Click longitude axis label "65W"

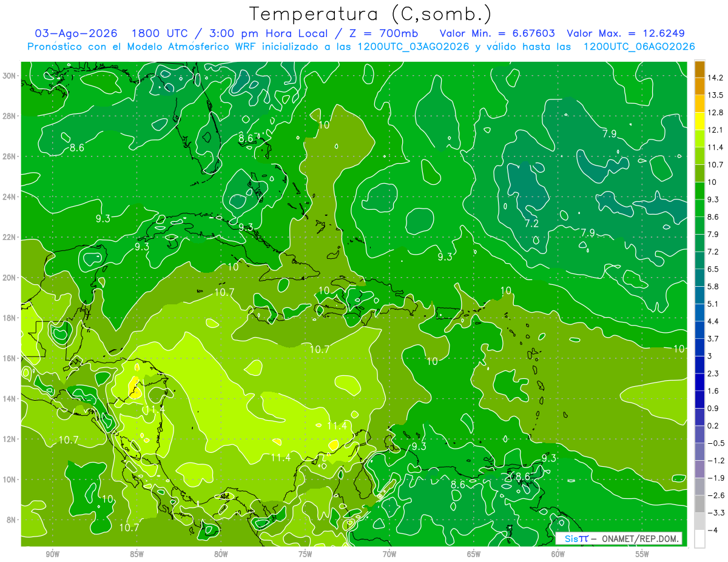474,554
